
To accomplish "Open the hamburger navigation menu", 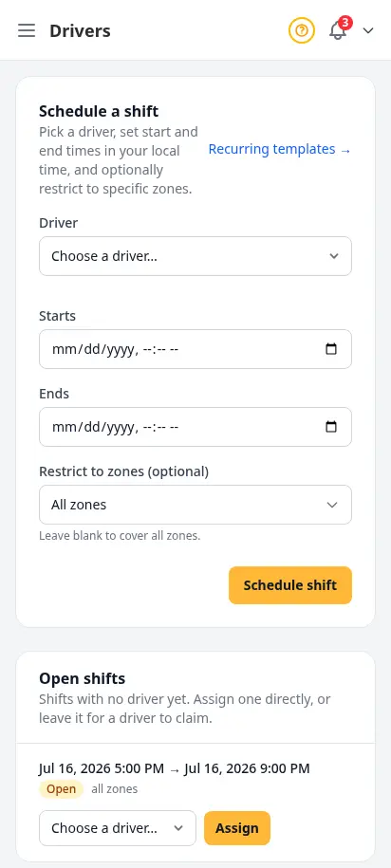I will (27, 30).
